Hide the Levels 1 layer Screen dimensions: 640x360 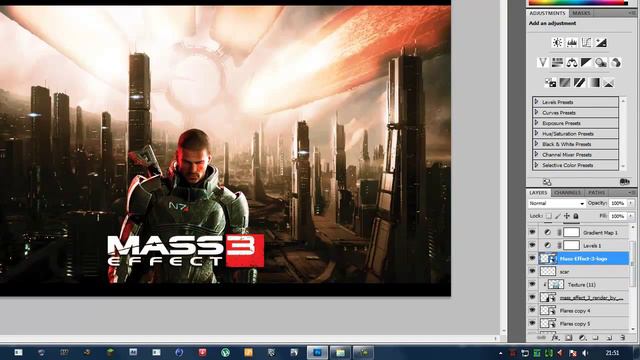coord(532,245)
